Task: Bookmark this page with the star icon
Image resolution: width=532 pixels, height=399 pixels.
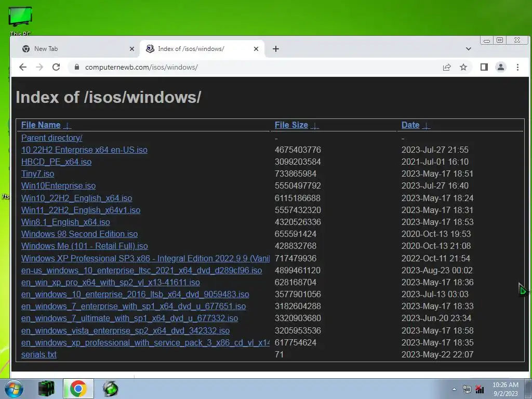Action: pos(463,67)
